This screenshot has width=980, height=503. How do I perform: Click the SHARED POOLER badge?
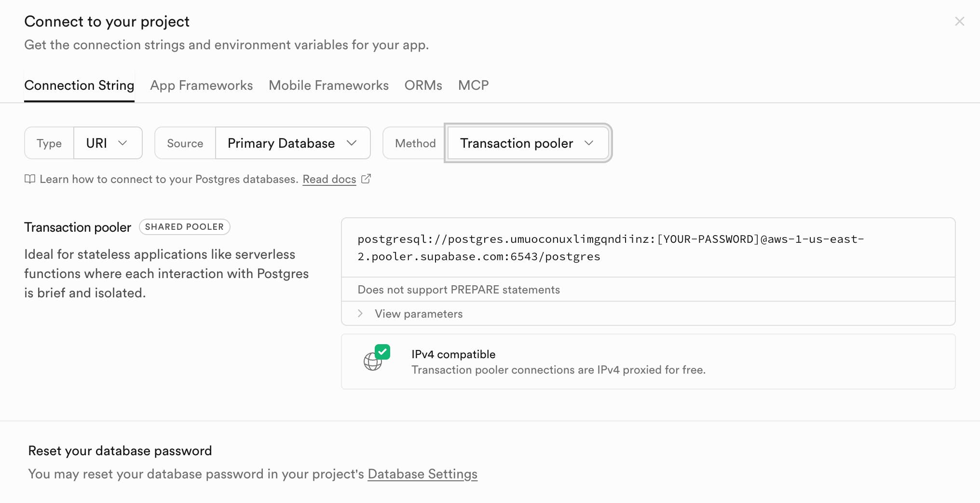184,227
